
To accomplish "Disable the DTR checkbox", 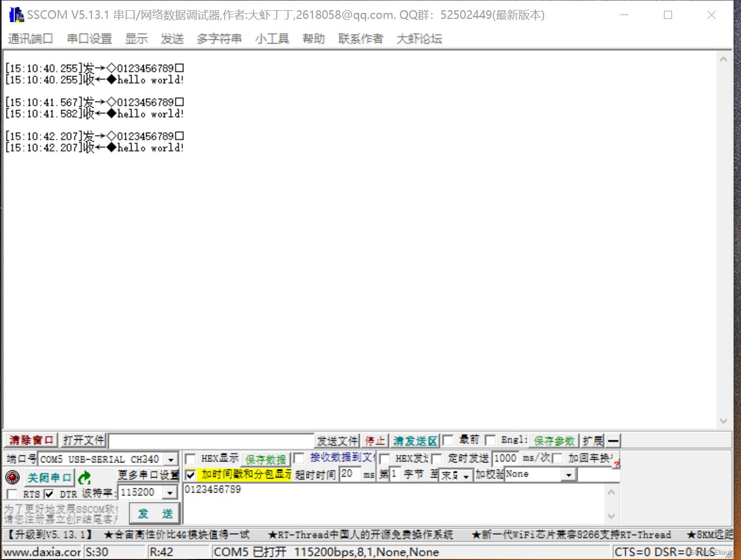I will [49, 494].
